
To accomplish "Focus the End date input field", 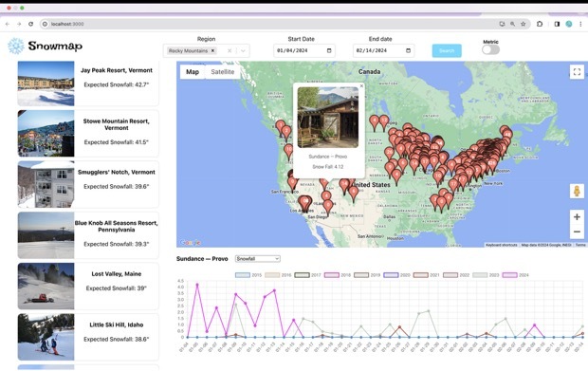I will (383, 50).
